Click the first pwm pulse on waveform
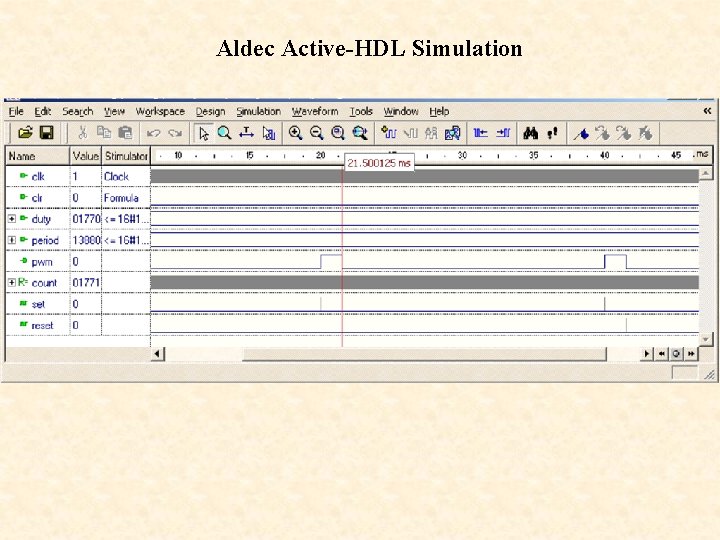 tap(331, 261)
